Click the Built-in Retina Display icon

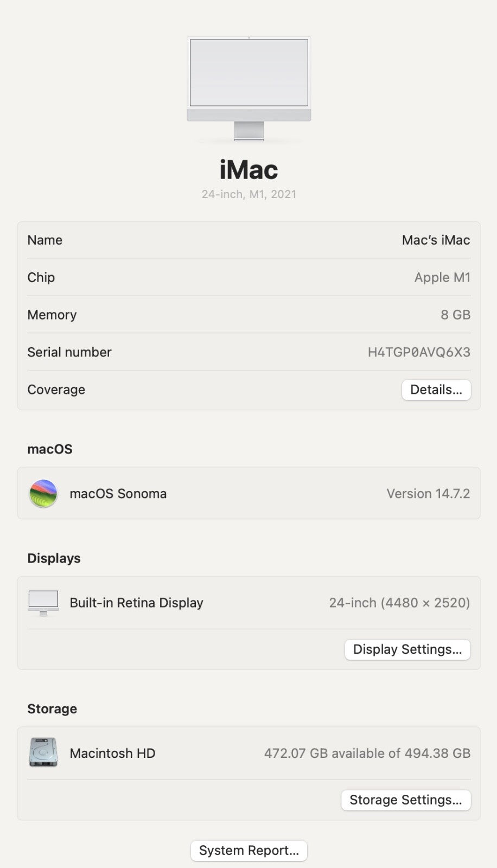(x=43, y=603)
